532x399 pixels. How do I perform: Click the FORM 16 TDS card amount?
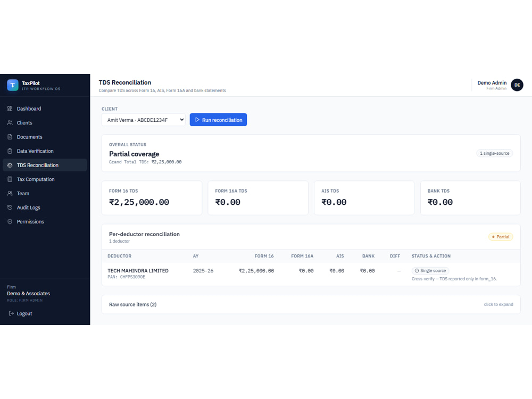coord(139,202)
